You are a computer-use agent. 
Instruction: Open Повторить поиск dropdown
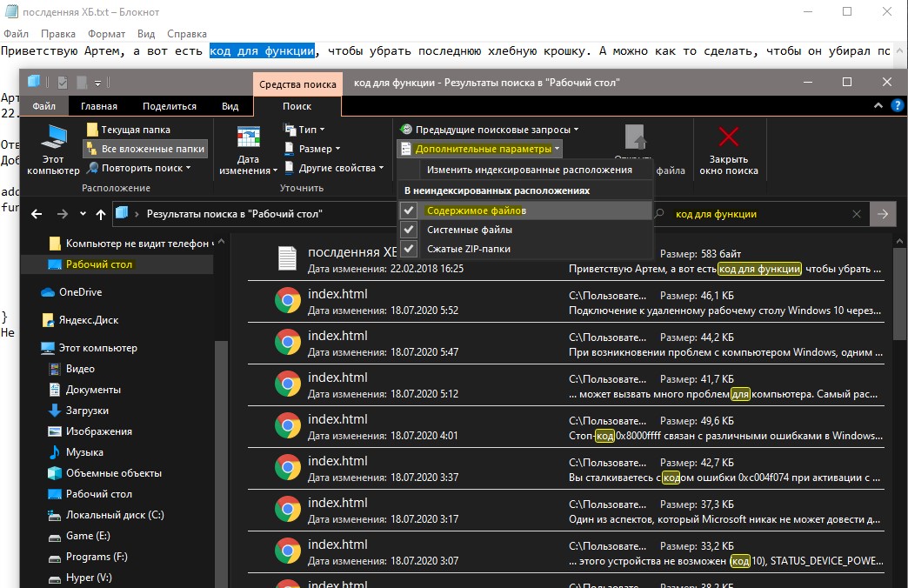[x=139, y=168]
